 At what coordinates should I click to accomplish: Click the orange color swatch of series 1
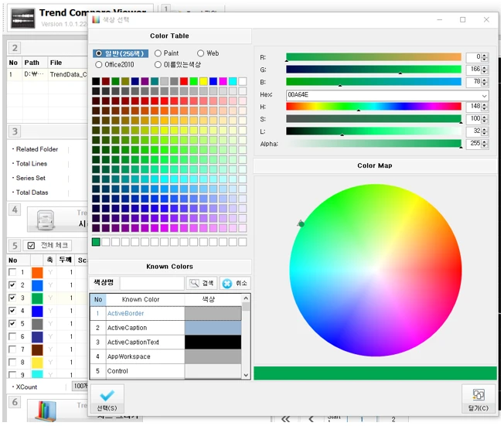37,272
